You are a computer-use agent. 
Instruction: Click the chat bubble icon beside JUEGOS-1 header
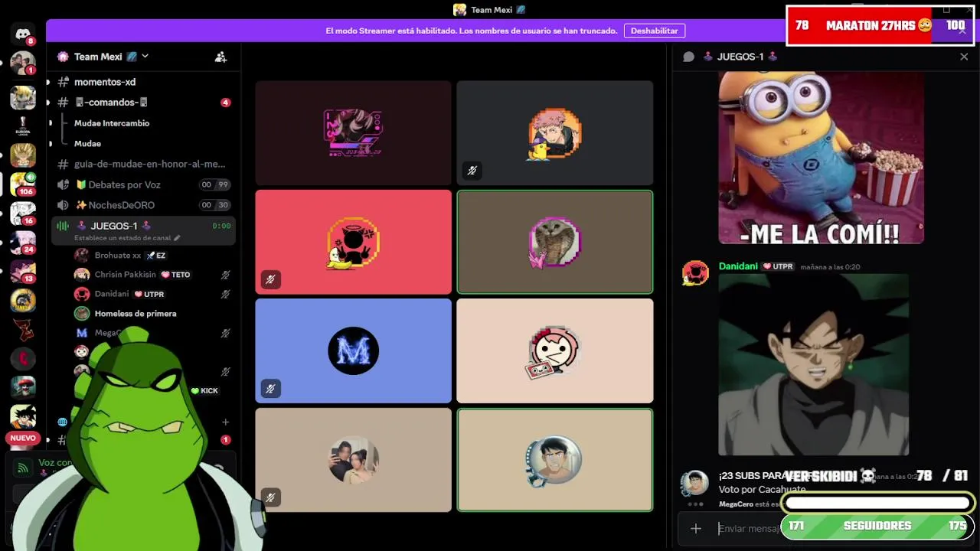tap(688, 57)
